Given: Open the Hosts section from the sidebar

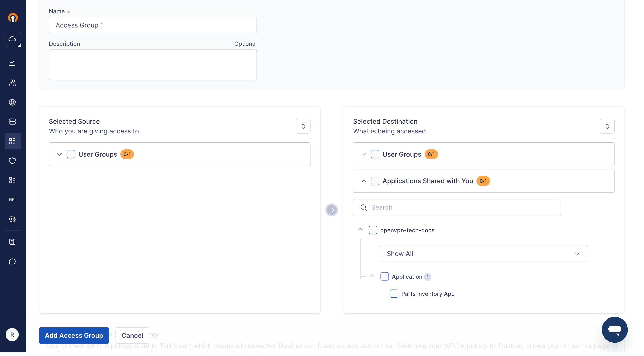Looking at the screenshot, I should (12, 122).
